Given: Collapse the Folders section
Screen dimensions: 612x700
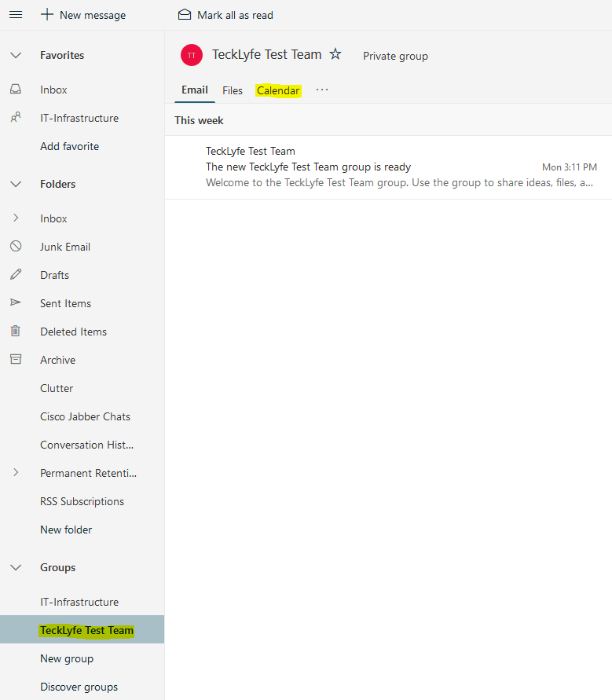Looking at the screenshot, I should click(x=16, y=184).
